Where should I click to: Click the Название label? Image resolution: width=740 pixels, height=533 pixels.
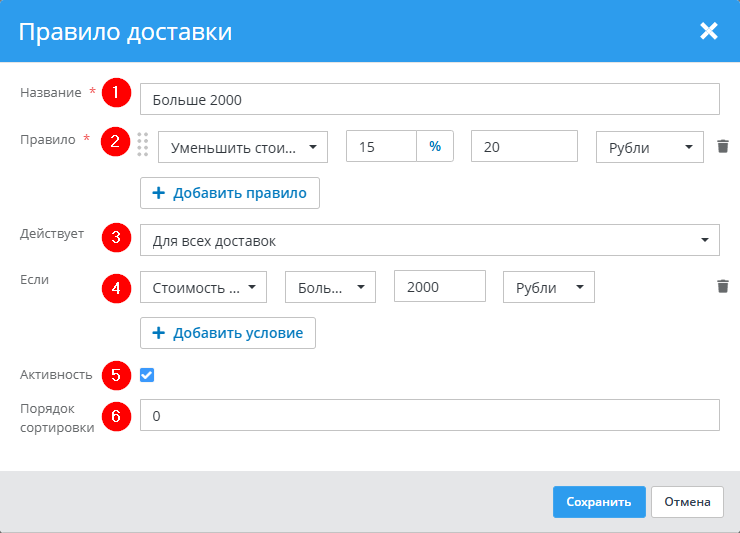(x=50, y=93)
